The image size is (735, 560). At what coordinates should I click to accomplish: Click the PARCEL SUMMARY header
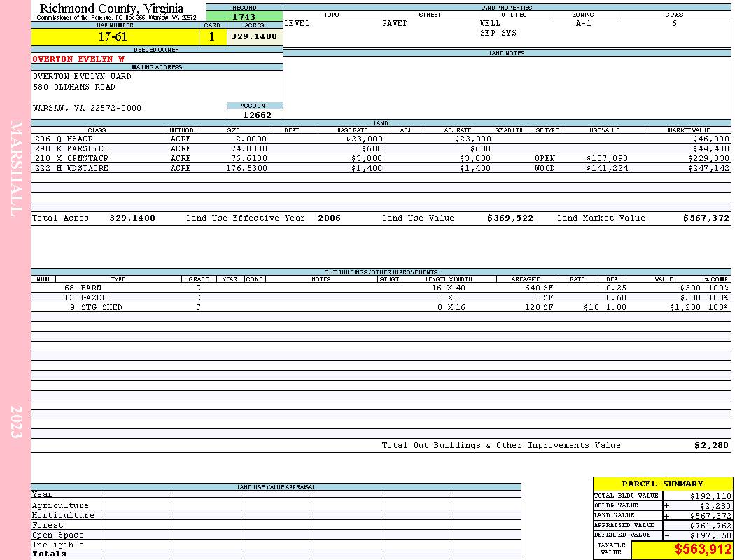pyautogui.click(x=663, y=484)
